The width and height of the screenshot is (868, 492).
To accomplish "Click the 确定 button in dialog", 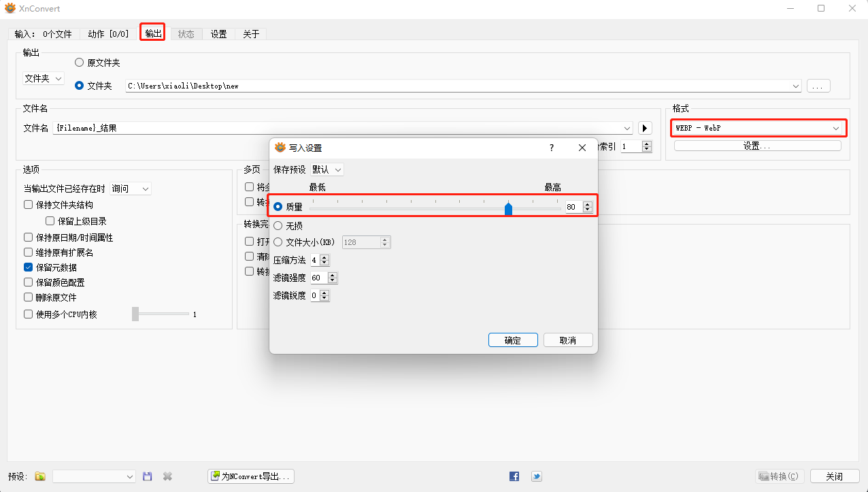I will tap(513, 340).
